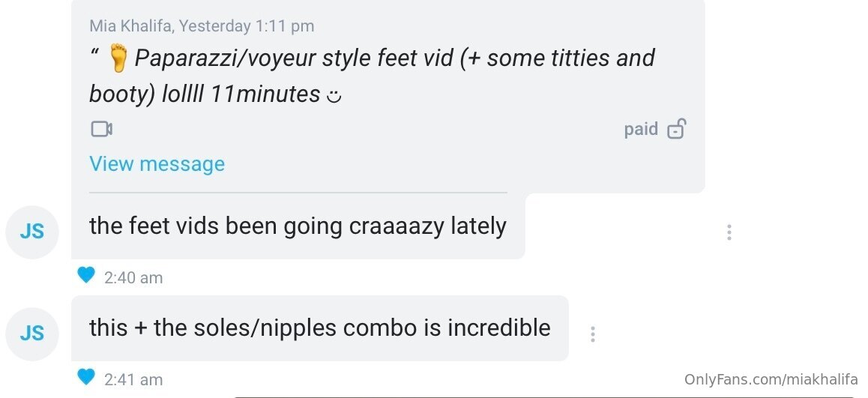Open the View message link
The image size is (868, 398).
[x=157, y=164]
